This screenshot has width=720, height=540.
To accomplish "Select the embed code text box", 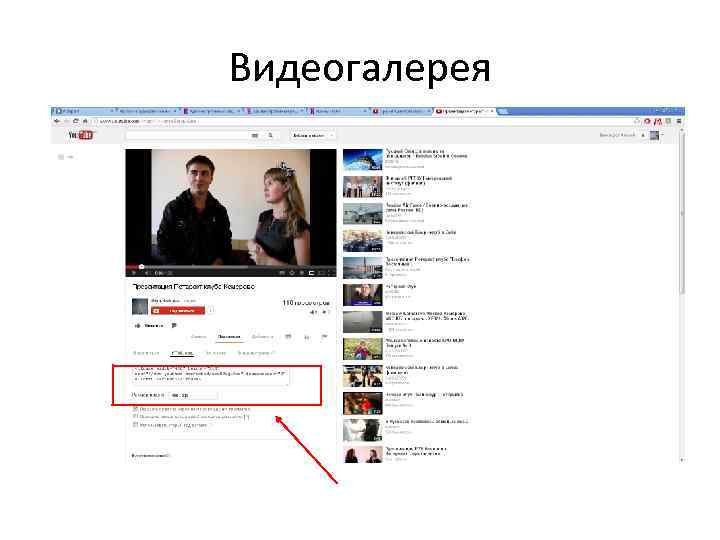I will 211,375.
